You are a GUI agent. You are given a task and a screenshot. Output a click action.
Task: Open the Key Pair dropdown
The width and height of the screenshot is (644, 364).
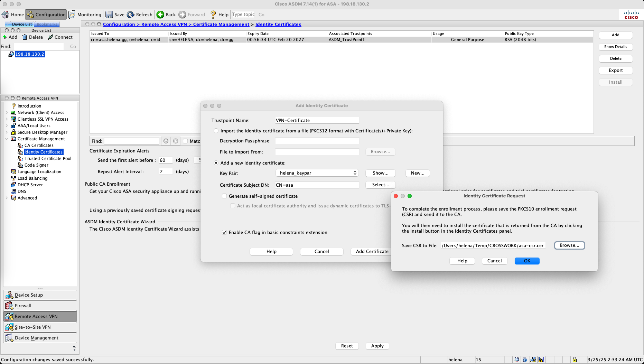coord(317,173)
